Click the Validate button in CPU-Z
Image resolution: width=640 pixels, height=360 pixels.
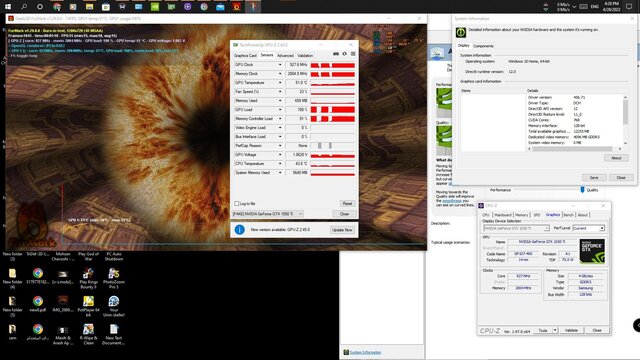tap(571, 330)
